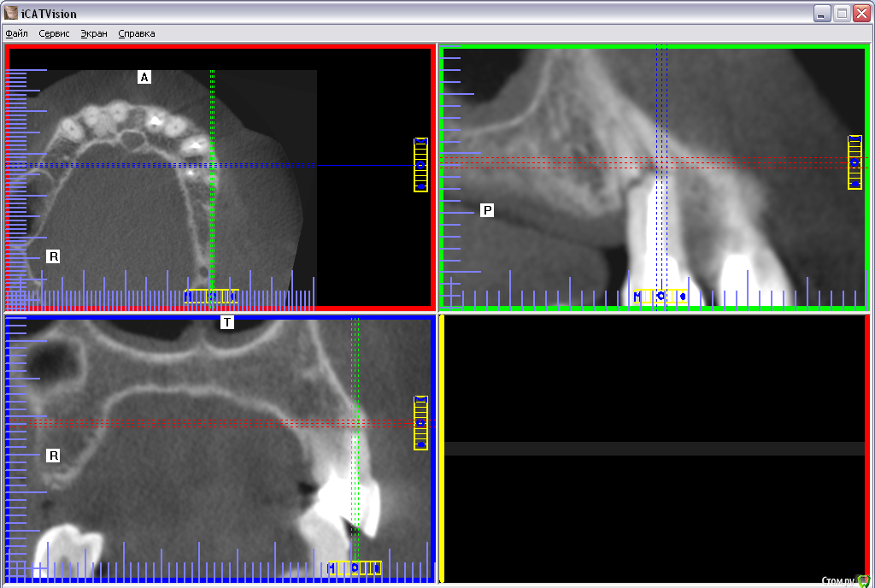
Task: Click the horizontal yellow slider in sagittal view
Action: [661, 297]
